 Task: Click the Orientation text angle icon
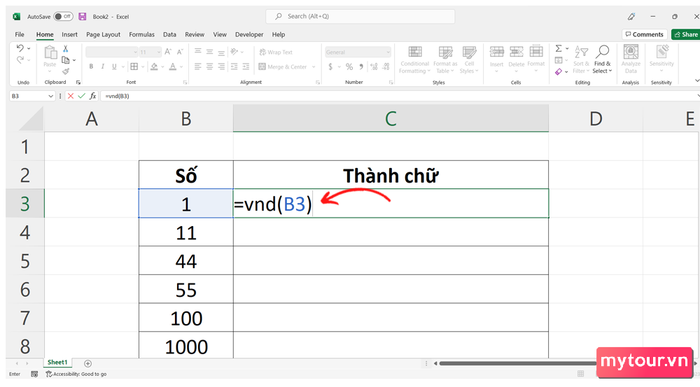coord(234,52)
